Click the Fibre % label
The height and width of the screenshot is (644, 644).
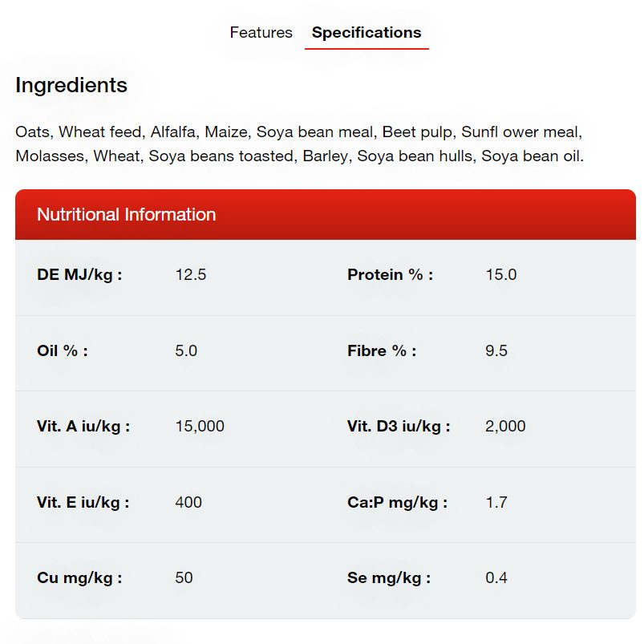point(382,351)
